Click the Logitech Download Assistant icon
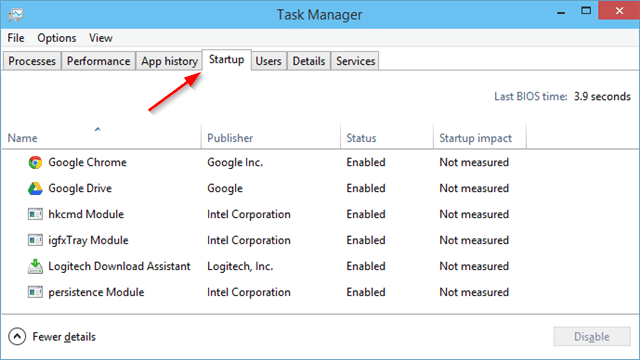Image resolution: width=640 pixels, height=360 pixels. click(x=35, y=266)
